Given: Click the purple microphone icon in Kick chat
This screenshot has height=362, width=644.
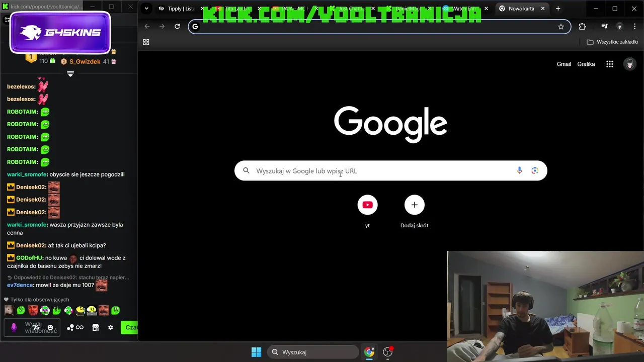Looking at the screenshot, I should pos(14,327).
